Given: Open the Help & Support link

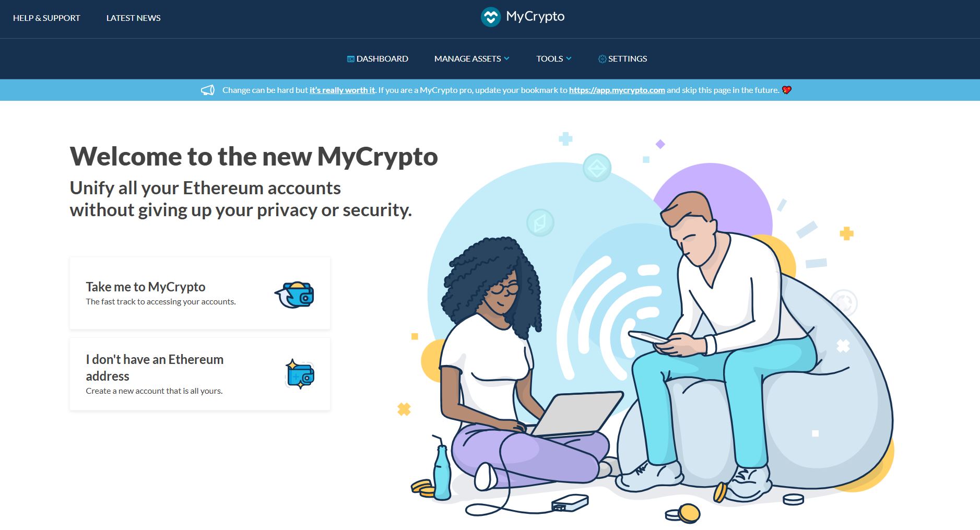Looking at the screenshot, I should [x=46, y=18].
